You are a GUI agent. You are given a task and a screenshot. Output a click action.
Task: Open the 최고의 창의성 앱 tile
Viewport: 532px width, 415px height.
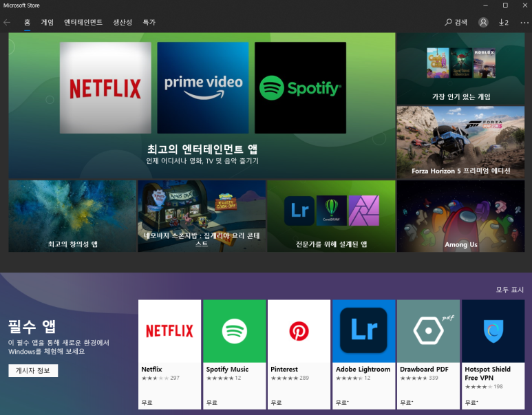[x=72, y=216]
